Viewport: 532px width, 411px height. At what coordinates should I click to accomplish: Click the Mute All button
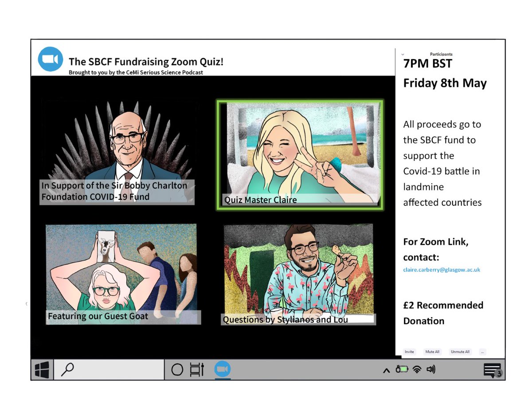tap(432, 352)
